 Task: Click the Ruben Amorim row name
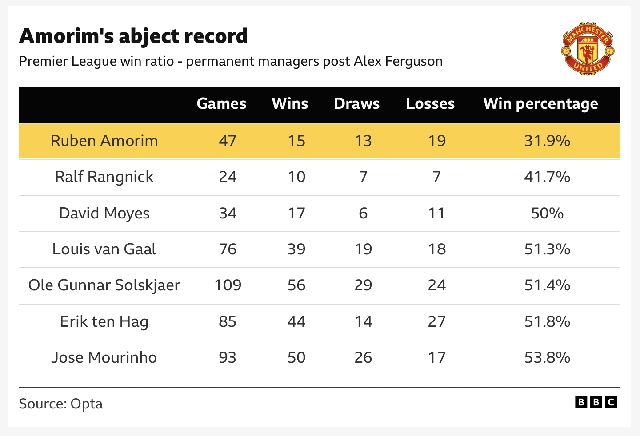[104, 141]
